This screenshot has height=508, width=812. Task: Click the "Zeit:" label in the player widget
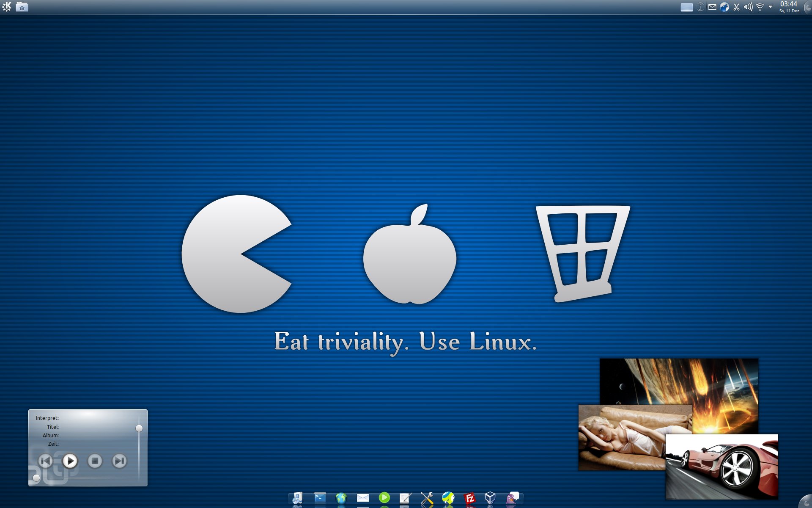point(53,444)
